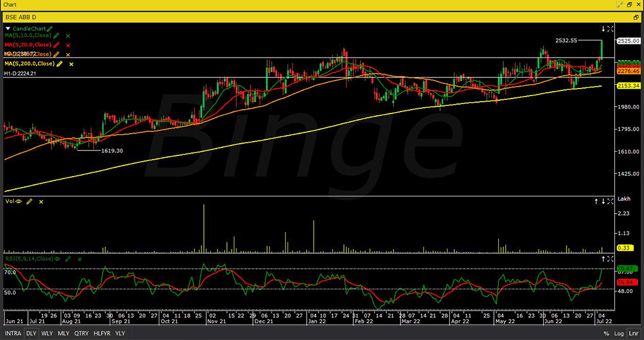Remove the orange moving average indicator
This screenshot has width=644, height=340.
(68, 54)
